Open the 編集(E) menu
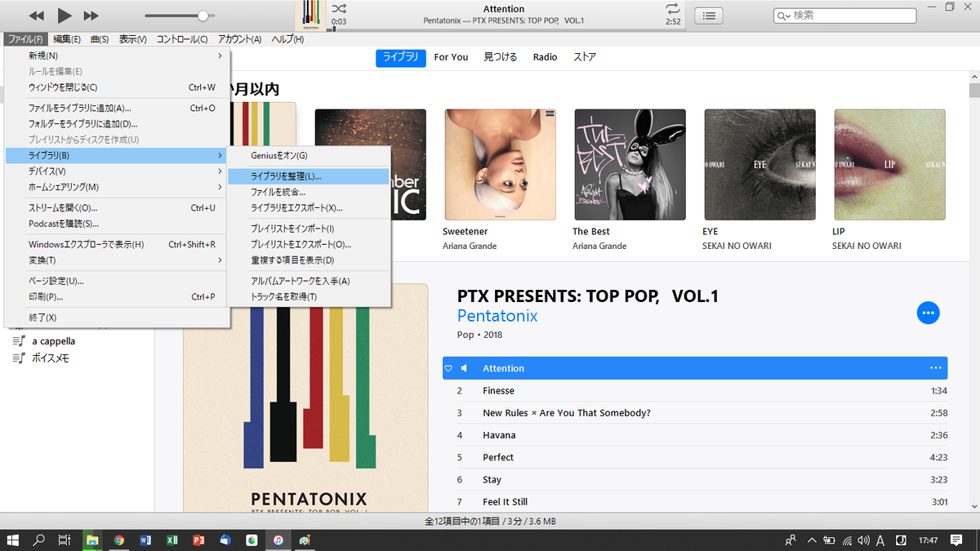The image size is (980, 551). [x=67, y=39]
